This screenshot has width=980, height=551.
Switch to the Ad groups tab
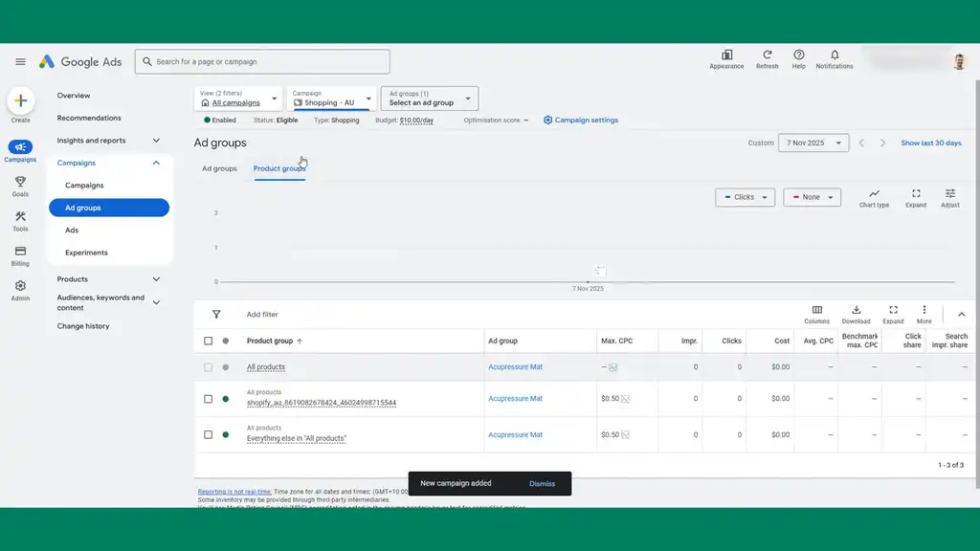tap(219, 168)
